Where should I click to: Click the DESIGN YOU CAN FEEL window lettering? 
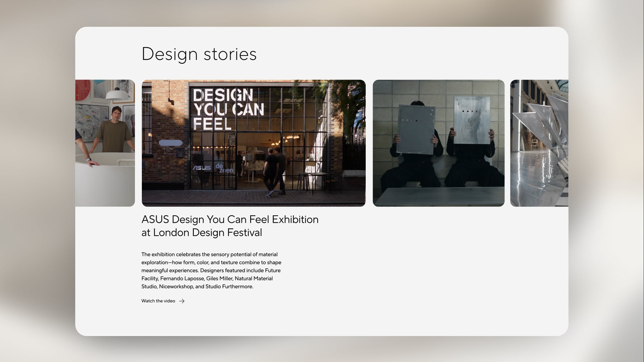pos(228,109)
